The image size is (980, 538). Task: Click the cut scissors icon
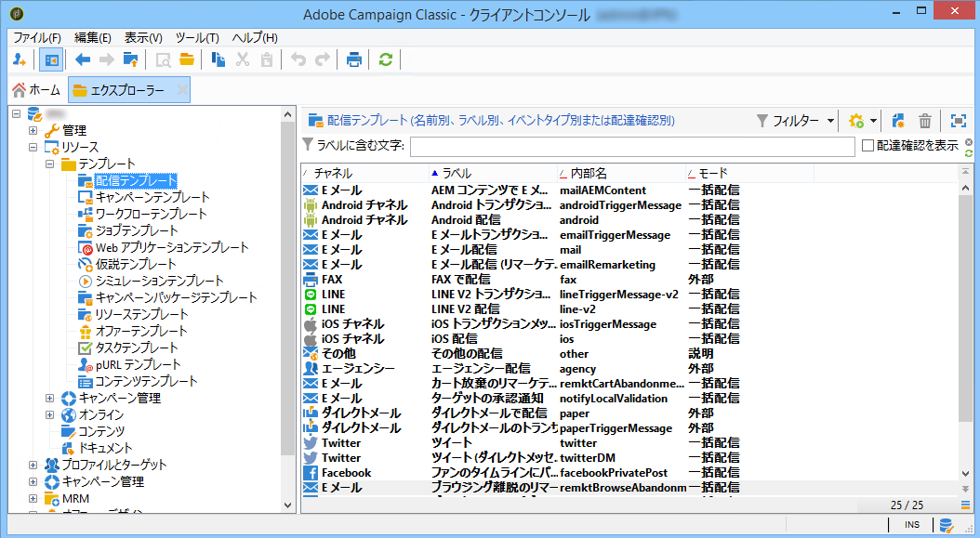pos(243,60)
